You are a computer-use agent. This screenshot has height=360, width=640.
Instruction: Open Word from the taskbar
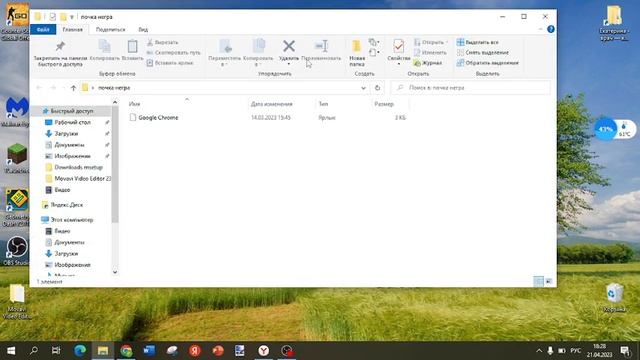click(149, 351)
